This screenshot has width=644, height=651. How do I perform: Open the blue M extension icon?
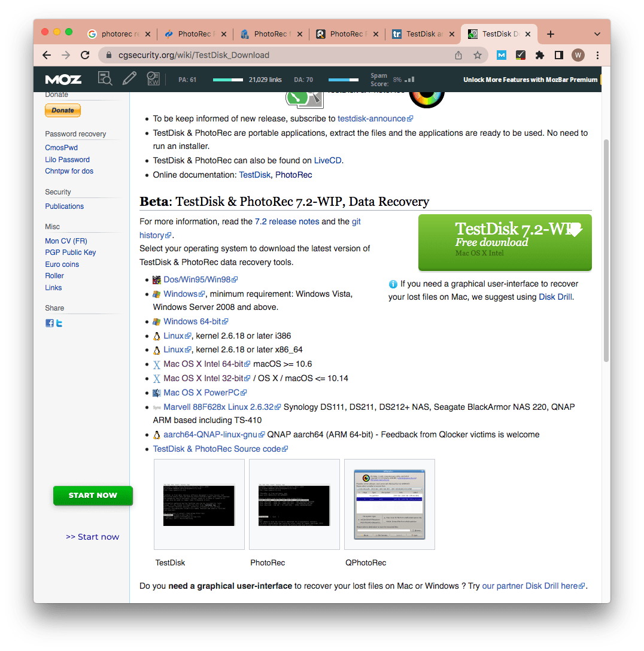point(502,55)
